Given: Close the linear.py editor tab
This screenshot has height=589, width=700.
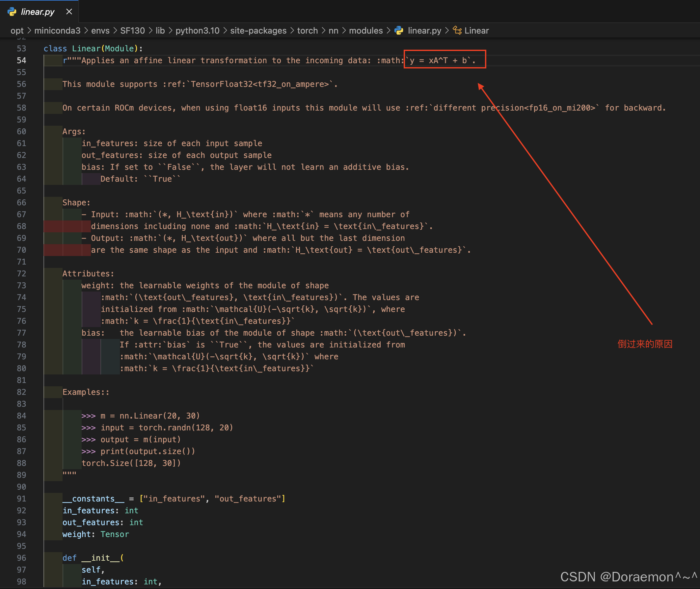Looking at the screenshot, I should click(69, 12).
